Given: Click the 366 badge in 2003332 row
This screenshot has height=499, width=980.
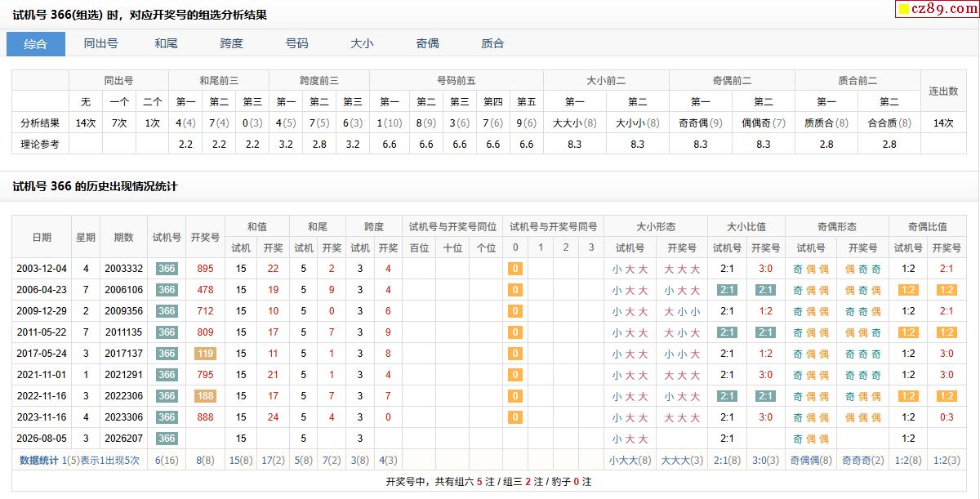Looking at the screenshot, I should [167, 269].
